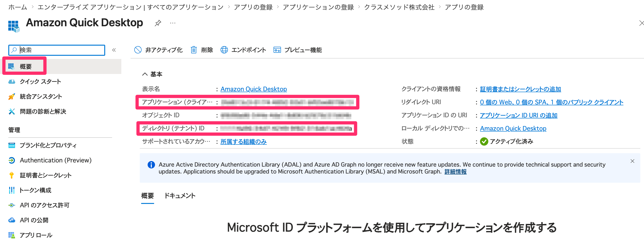
Task: Open API の公開 page
Action: 34,220
